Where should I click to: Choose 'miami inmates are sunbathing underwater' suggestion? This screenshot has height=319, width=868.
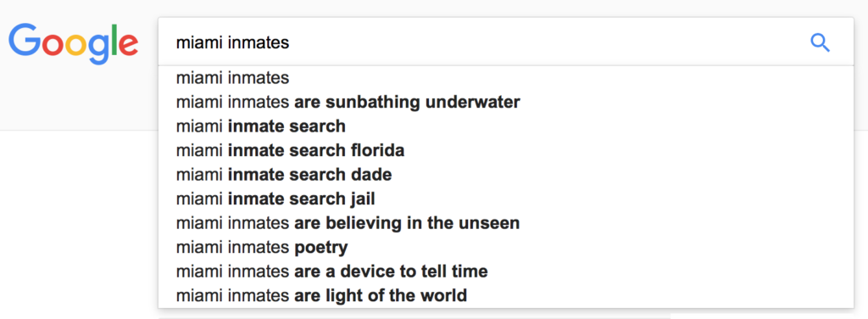coord(506,103)
